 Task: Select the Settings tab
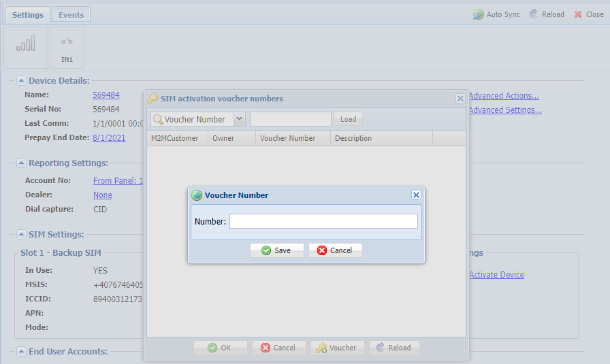click(x=28, y=15)
